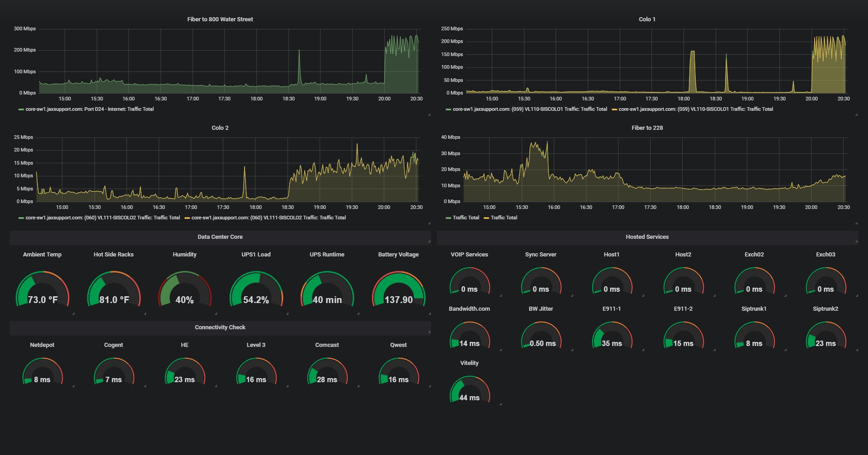Click the UPS Runtime gauge

pyautogui.click(x=326, y=289)
